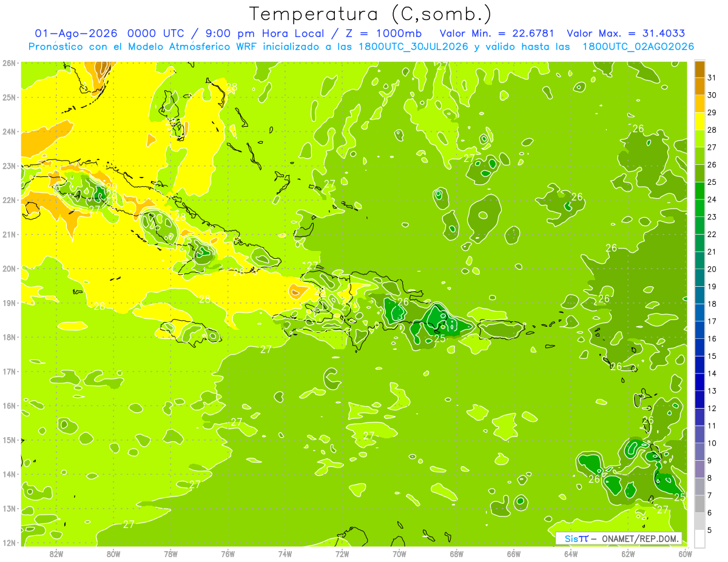Click the value 25 on the color legend
Screen dimensions: 728x562
point(712,182)
